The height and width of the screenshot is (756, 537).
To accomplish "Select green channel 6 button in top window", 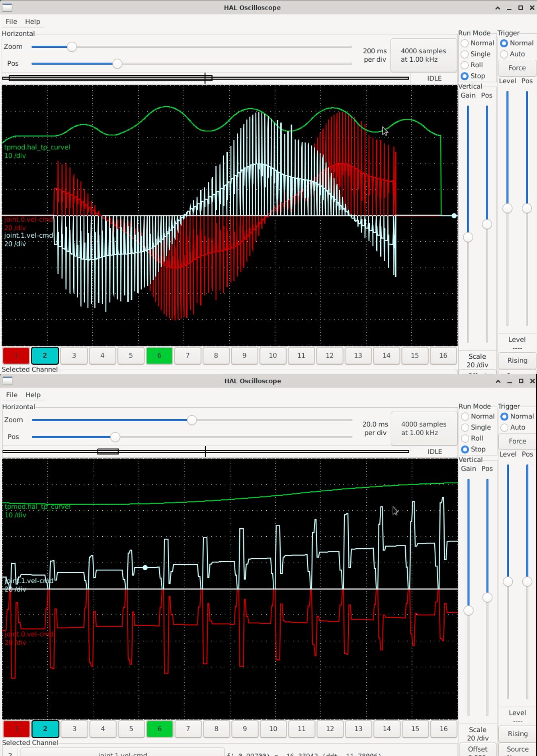I will [159, 356].
